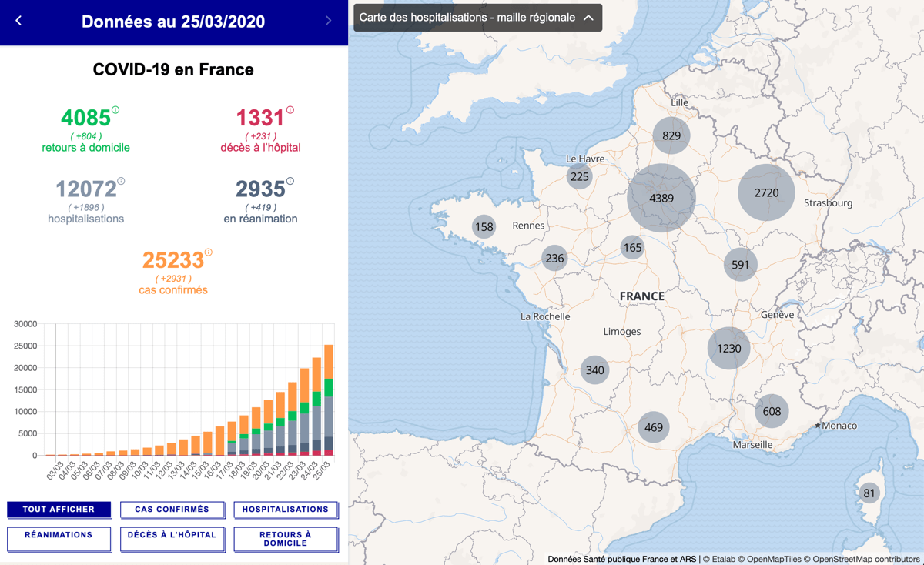
Task: Show info icon beside réanimation count
Action: click(x=290, y=182)
